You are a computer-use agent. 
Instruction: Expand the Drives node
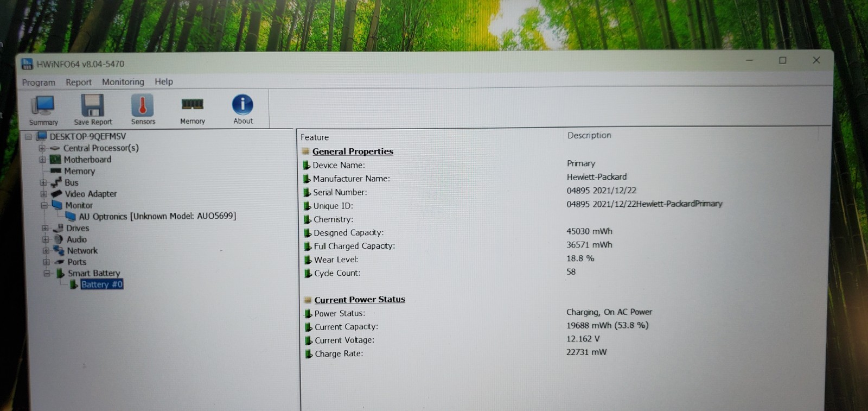click(45, 228)
